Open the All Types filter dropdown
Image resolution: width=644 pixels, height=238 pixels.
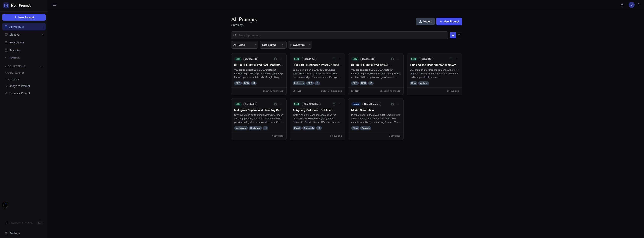[244, 45]
